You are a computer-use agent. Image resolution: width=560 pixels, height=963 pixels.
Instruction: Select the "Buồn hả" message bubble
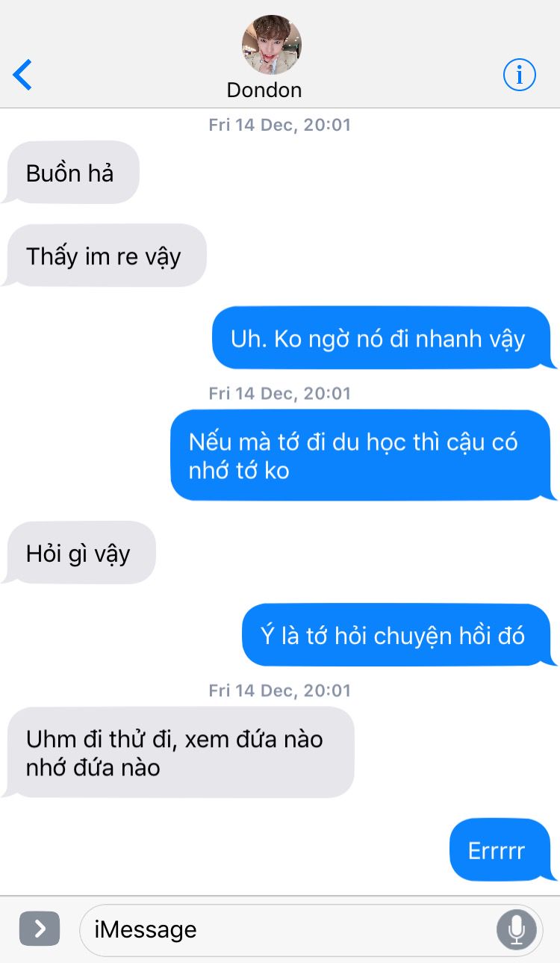(x=72, y=173)
